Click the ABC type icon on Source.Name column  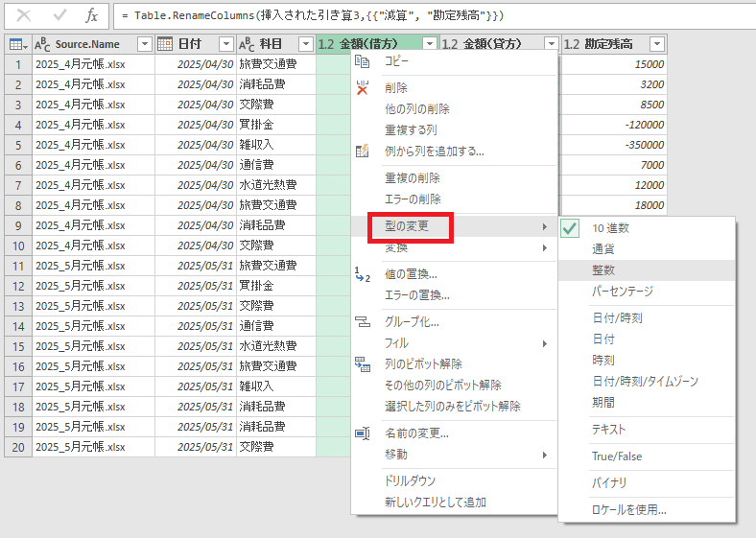click(43, 44)
